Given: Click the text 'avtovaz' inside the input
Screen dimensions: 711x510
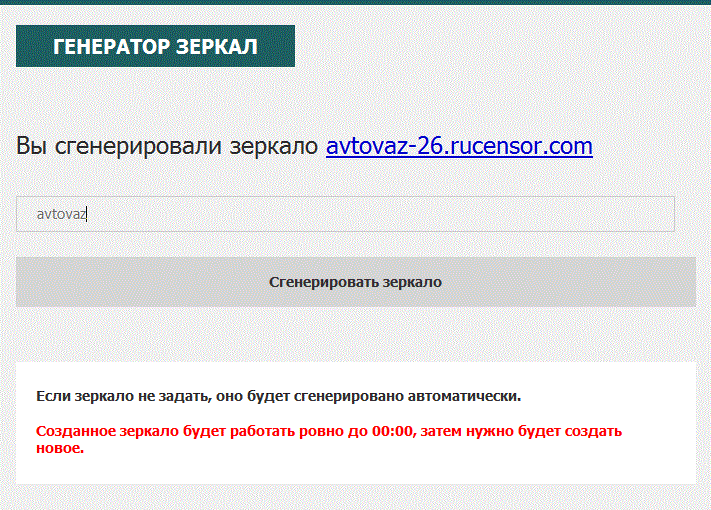Looking at the screenshot, I should coord(61,214).
